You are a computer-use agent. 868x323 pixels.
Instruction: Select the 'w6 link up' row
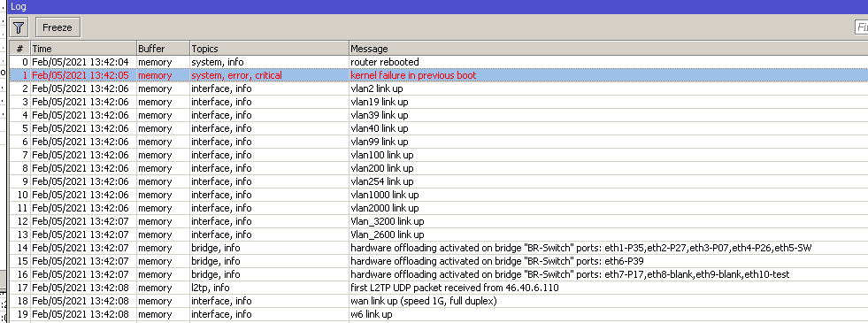point(439,315)
